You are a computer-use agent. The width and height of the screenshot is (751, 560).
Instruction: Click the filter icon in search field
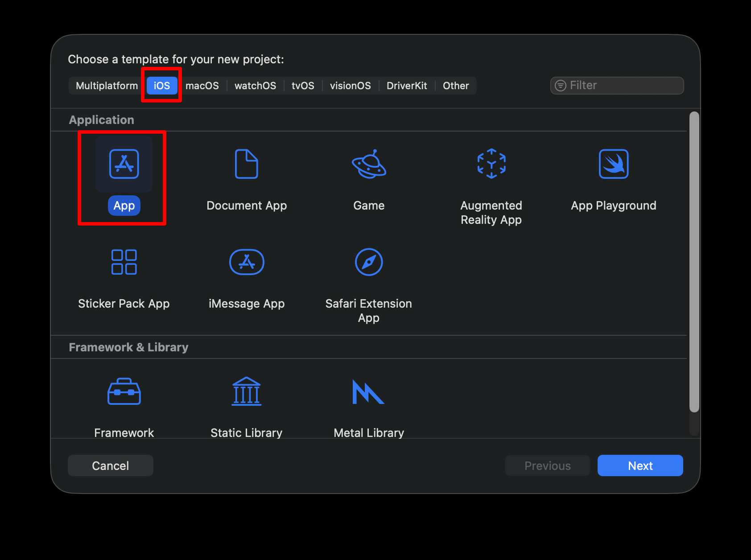(561, 86)
